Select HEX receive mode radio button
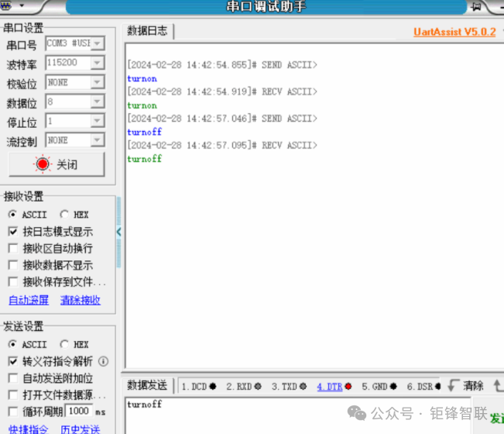Image resolution: width=504 pixels, height=434 pixels. [x=64, y=214]
